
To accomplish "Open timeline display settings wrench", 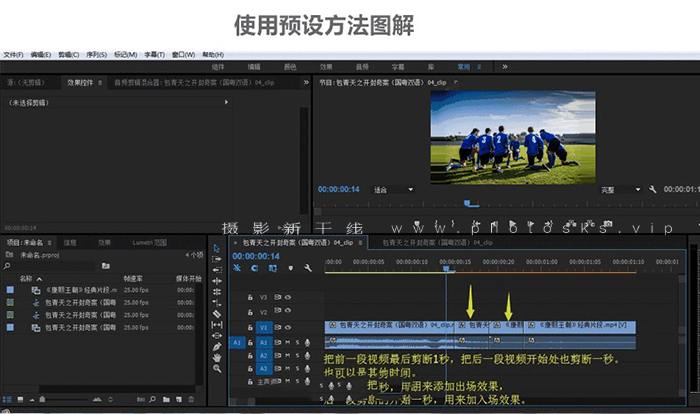I will coord(308,268).
